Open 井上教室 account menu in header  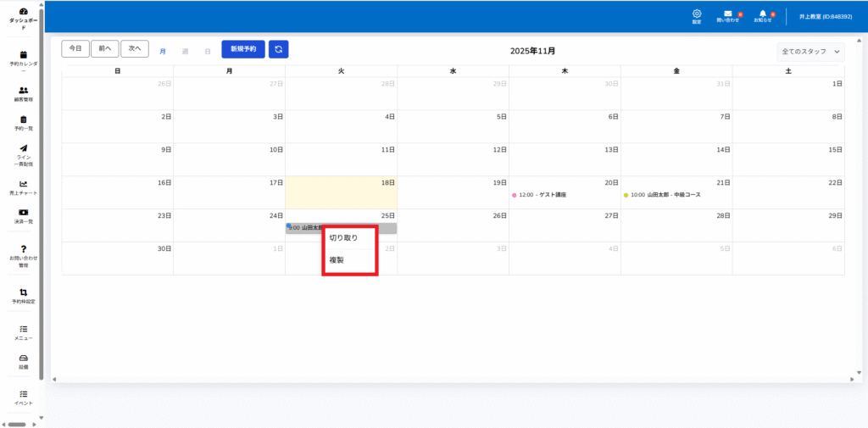pos(825,16)
